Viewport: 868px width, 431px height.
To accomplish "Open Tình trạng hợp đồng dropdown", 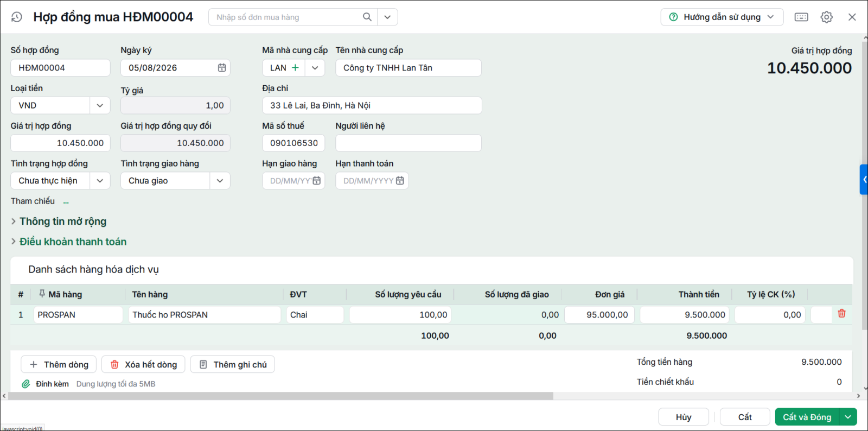I will pyautogui.click(x=100, y=181).
